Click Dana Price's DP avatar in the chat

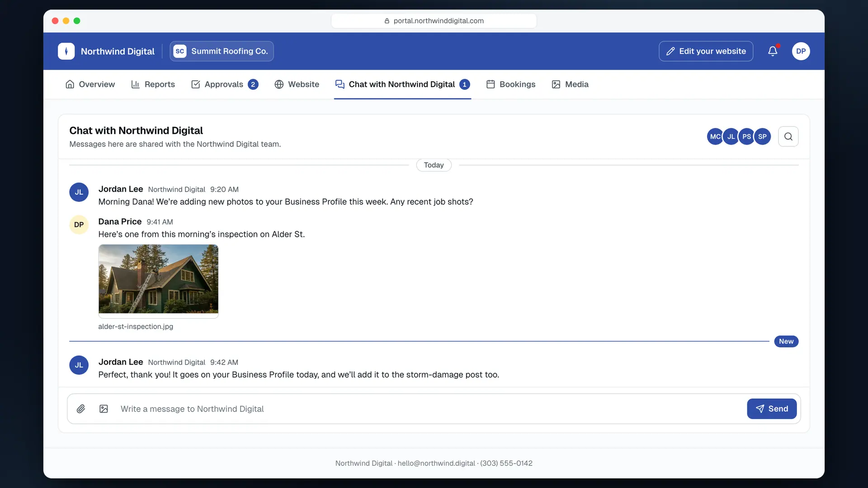point(79,225)
